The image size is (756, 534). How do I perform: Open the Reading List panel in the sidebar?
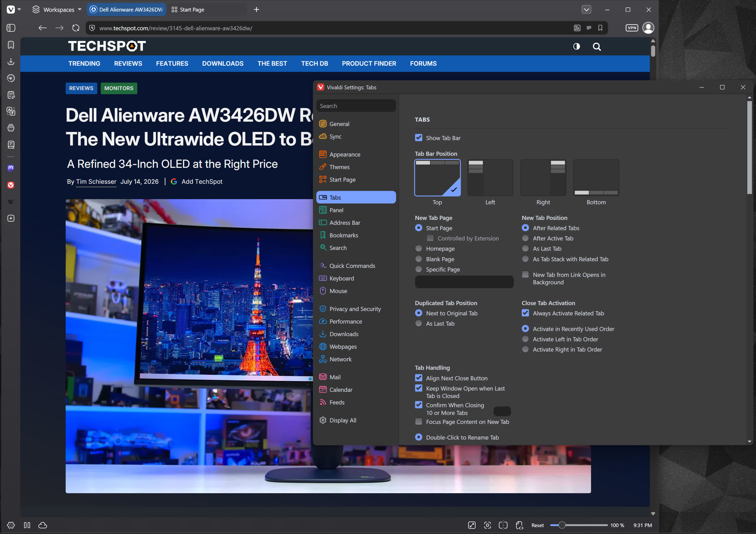[x=11, y=145]
